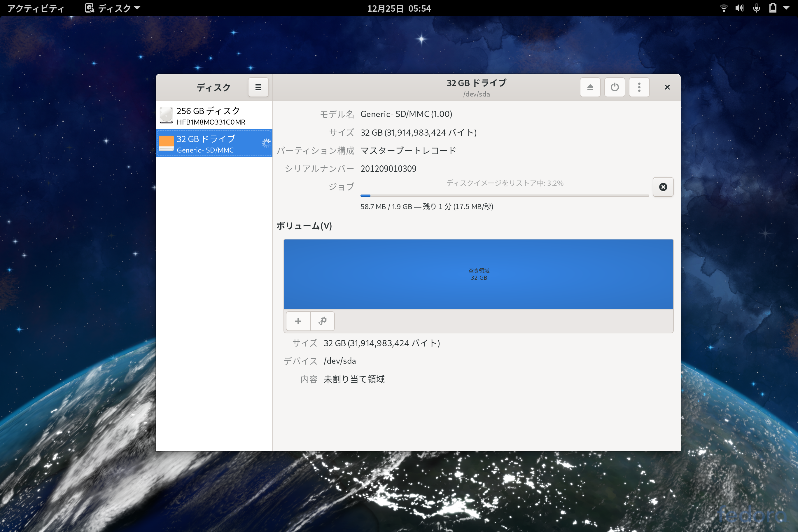Click the model name Generic- SD/MMC (1.00)

[x=406, y=114]
